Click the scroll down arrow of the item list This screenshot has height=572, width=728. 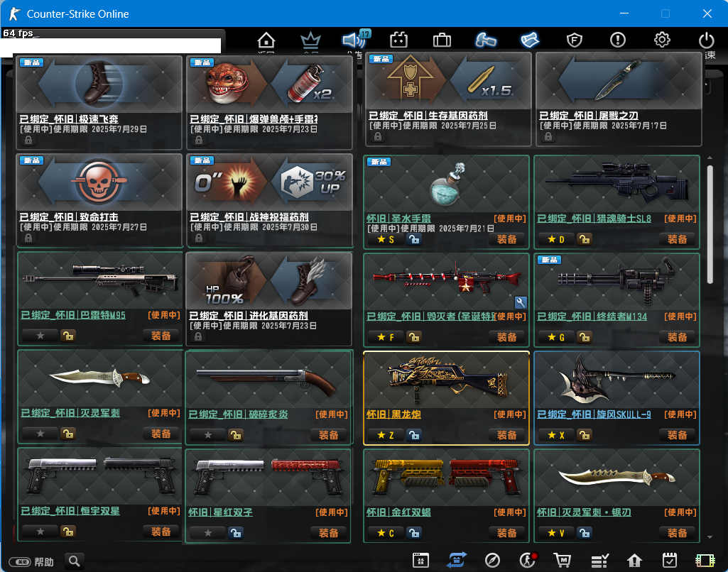710,537
